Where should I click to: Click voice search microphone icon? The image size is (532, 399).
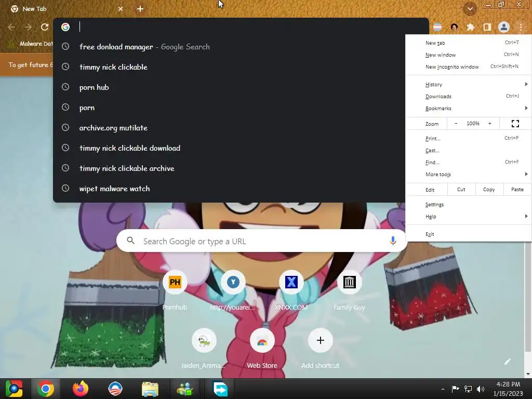393,241
